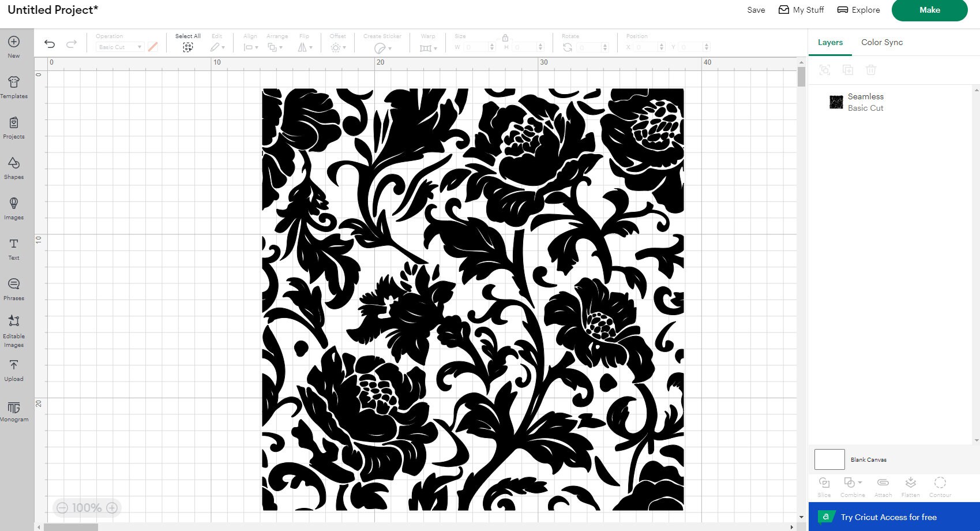Open the Images panel from the sidebar
The image size is (980, 531).
(x=13, y=208)
